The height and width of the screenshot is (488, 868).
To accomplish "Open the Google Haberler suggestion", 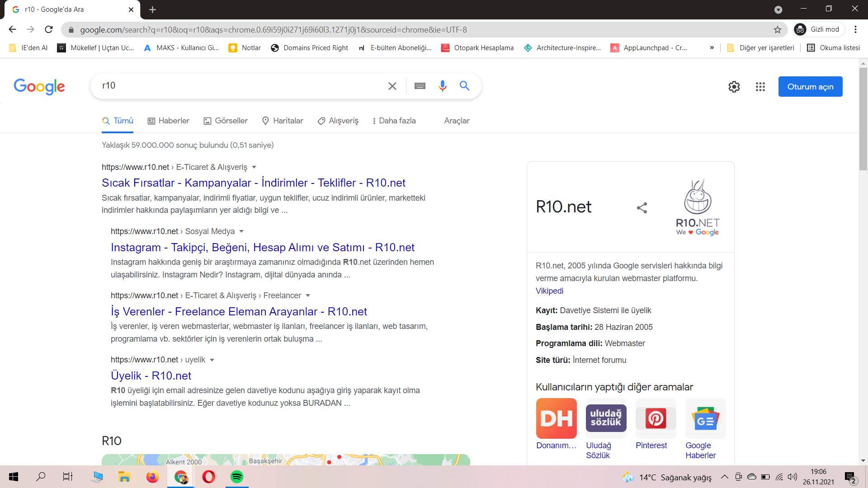I will tap(705, 428).
